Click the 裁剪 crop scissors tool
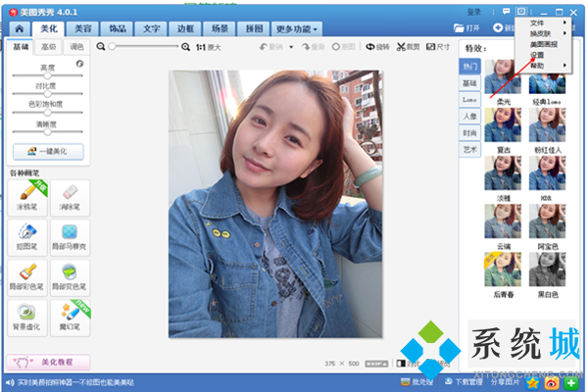588x392 pixels. 409,47
